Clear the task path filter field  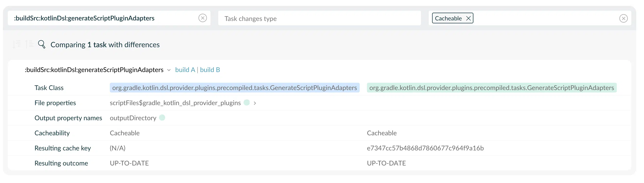(x=202, y=18)
